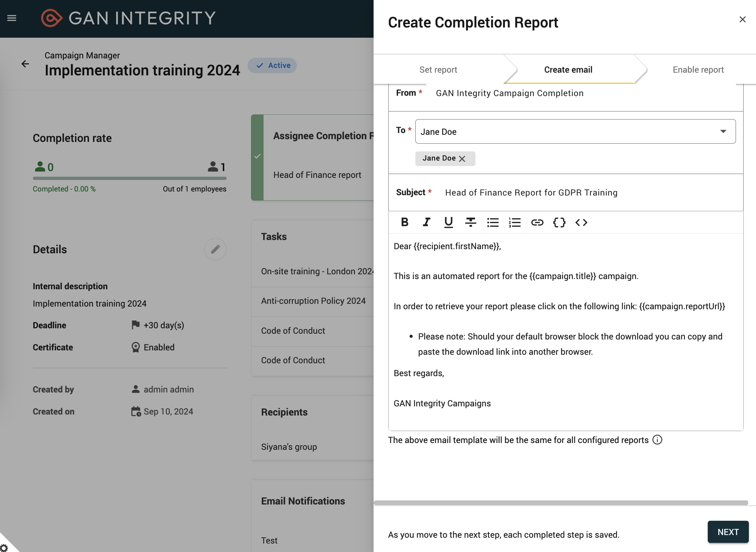
Task: Click the {{campaign.reportUrl}} placeholder text
Action: tap(682, 306)
